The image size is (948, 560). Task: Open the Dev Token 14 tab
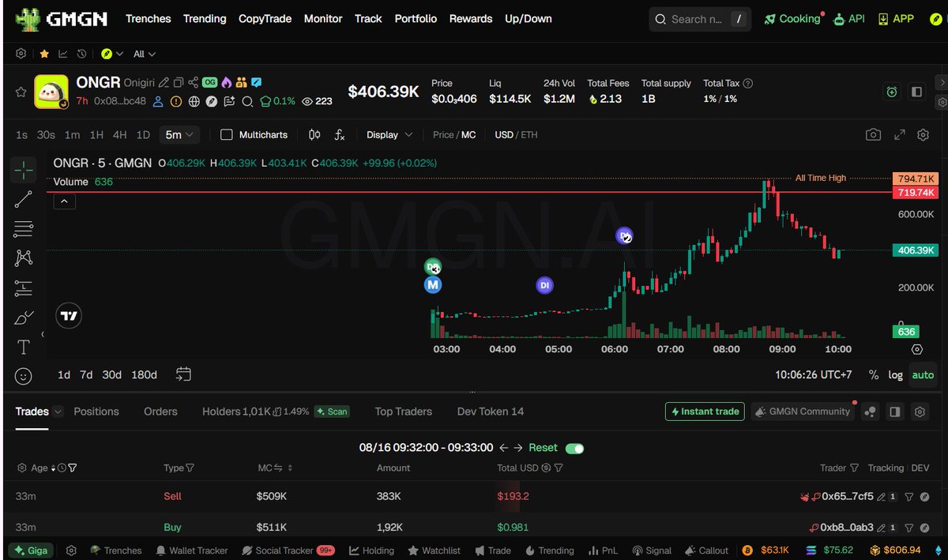[491, 412]
